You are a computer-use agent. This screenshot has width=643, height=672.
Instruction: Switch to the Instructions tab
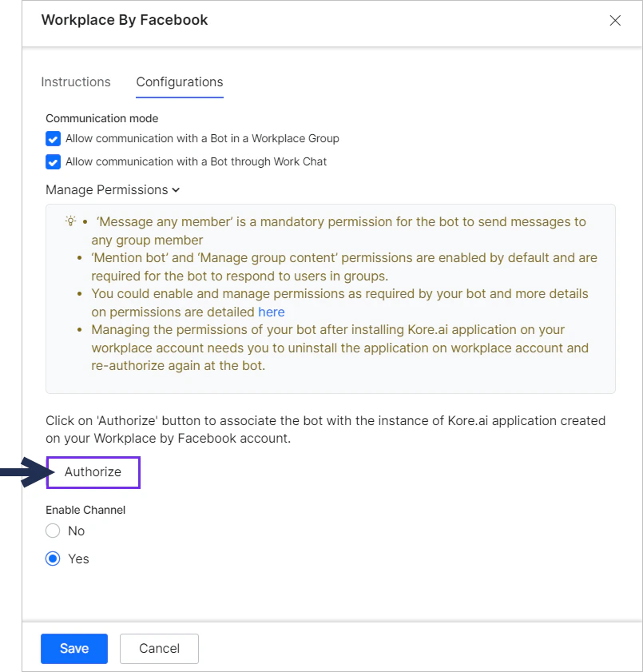pos(76,82)
